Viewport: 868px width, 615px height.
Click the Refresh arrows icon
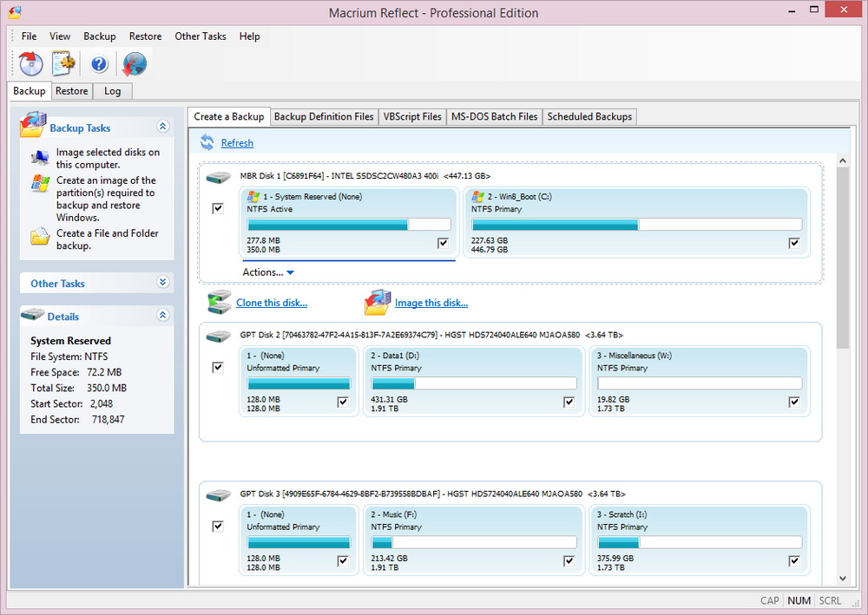click(207, 142)
